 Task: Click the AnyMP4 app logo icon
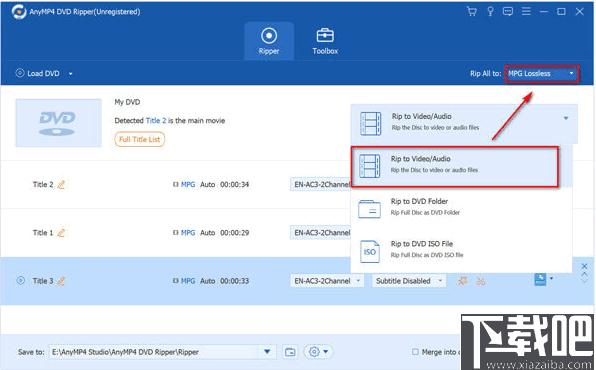tap(18, 12)
